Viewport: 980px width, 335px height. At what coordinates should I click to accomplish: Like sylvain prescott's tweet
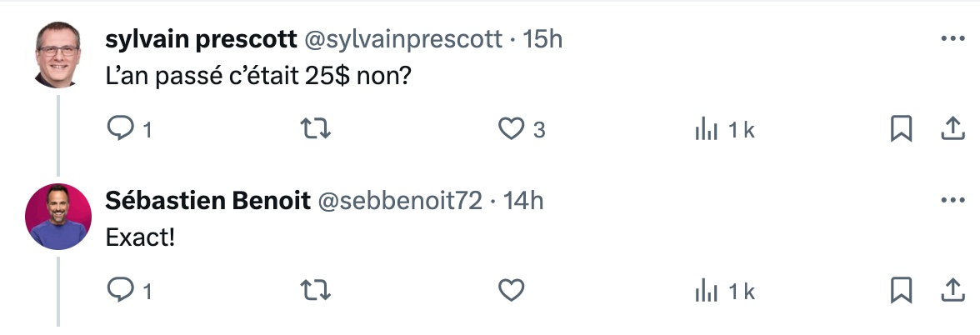tap(511, 128)
